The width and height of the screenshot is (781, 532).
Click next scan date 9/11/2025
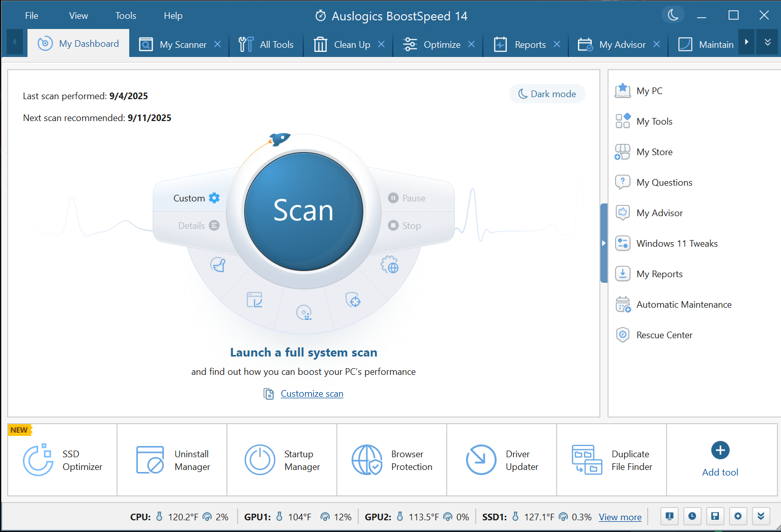point(150,118)
